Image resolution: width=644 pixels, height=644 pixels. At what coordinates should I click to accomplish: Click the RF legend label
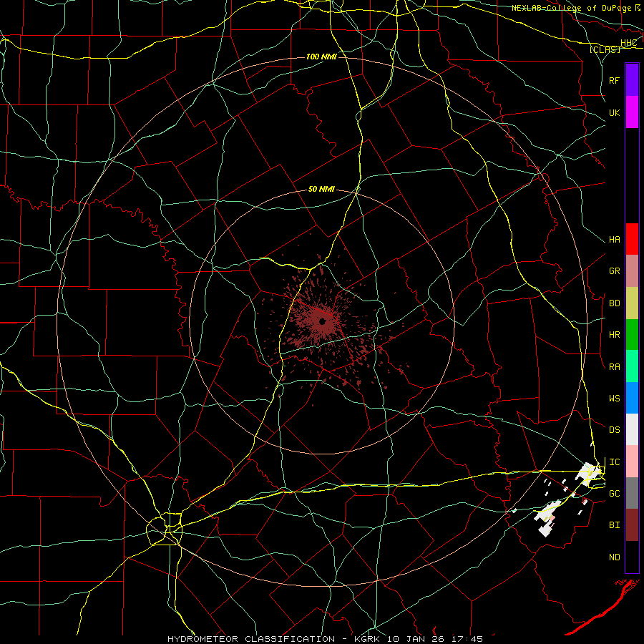614,80
